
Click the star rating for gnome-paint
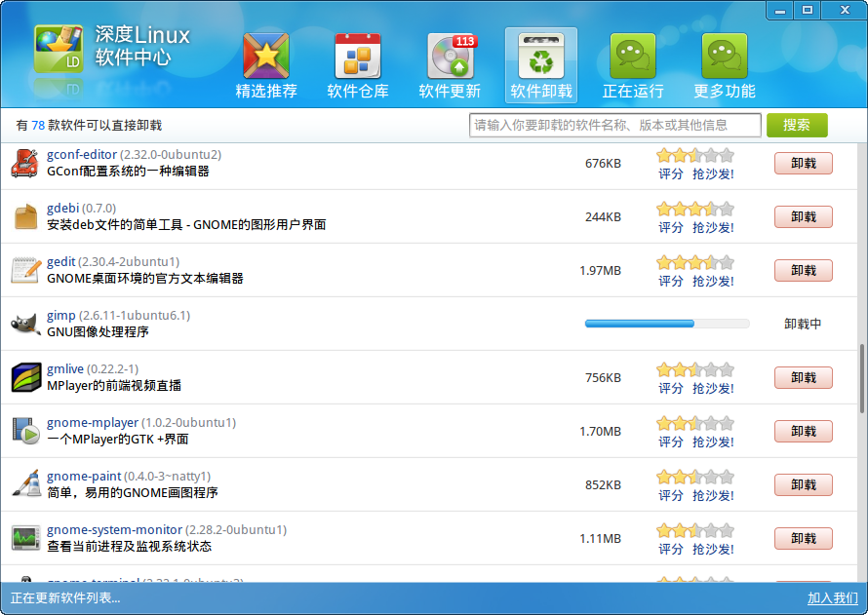tap(695, 478)
